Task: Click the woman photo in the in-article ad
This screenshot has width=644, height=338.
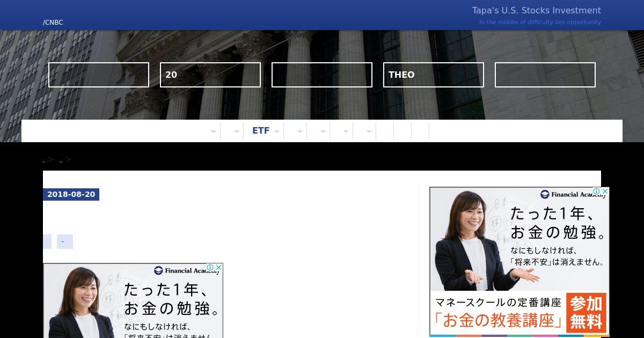Action: pos(80,303)
